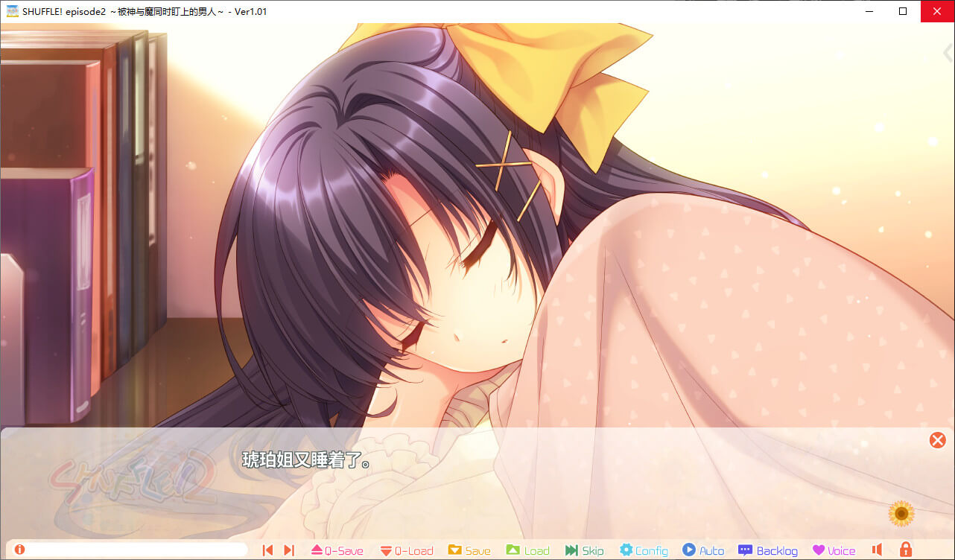Image resolution: width=955 pixels, height=560 pixels.
Task: Open the Load menu
Action: (x=527, y=550)
